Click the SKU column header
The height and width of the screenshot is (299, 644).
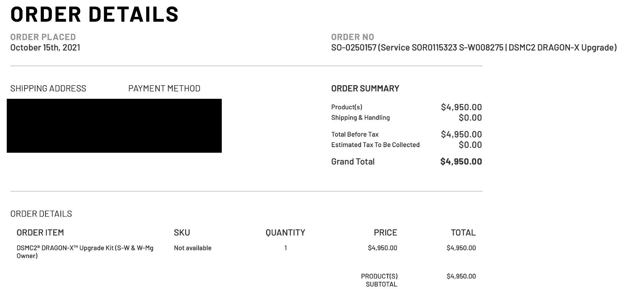click(182, 233)
